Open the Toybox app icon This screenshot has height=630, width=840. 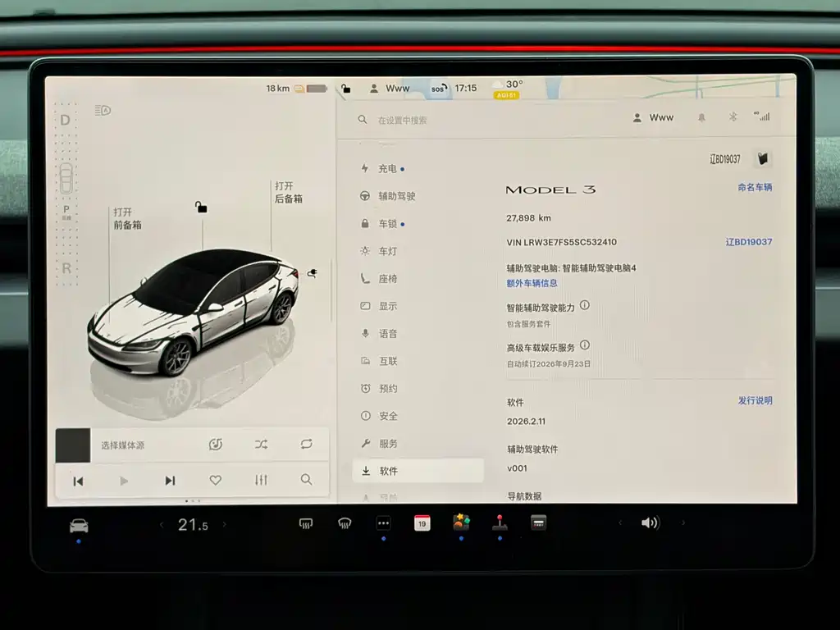tap(461, 523)
